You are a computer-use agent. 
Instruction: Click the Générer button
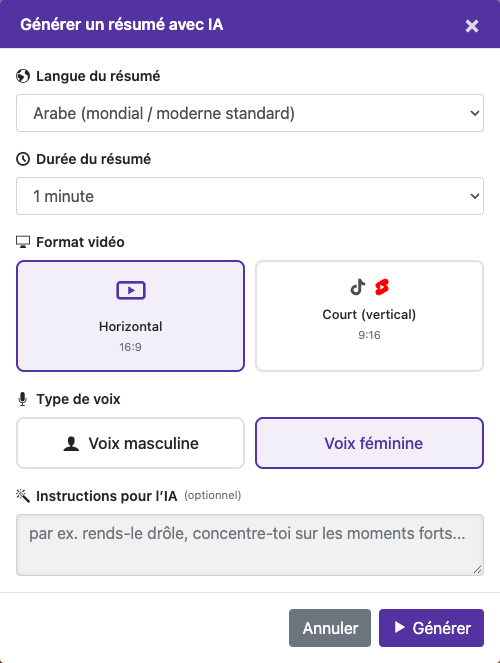coord(431,628)
